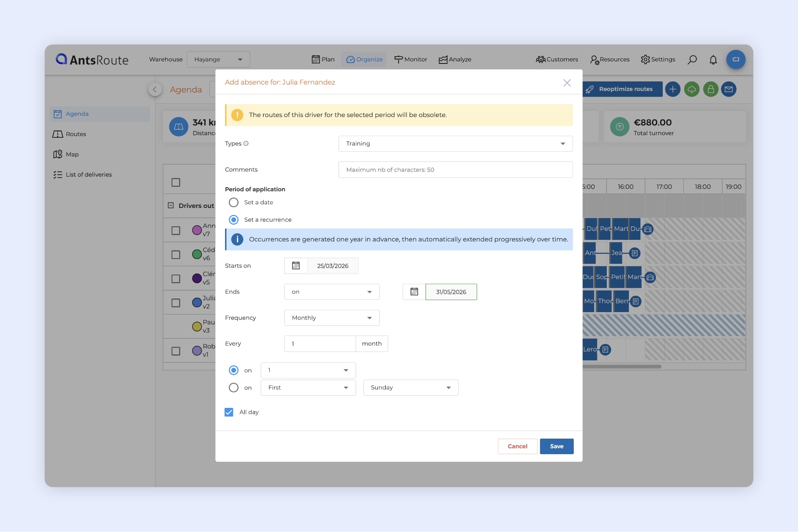Click the green cloud upload icon
This screenshot has height=532, width=798.
click(692, 89)
